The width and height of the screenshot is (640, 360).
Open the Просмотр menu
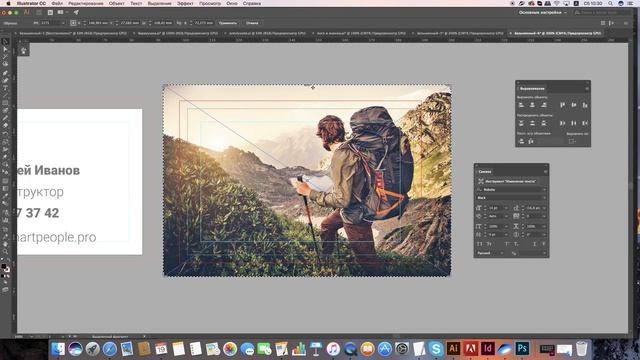(x=210, y=3)
